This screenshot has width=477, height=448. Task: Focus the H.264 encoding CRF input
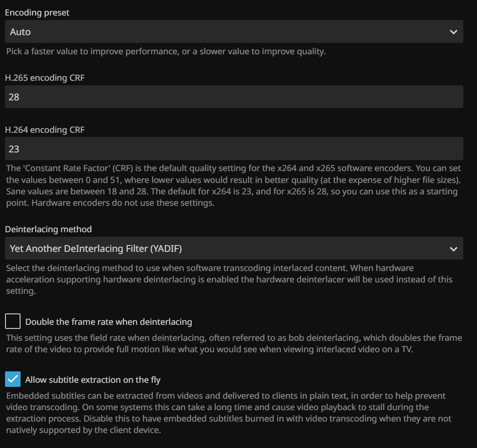click(x=234, y=149)
